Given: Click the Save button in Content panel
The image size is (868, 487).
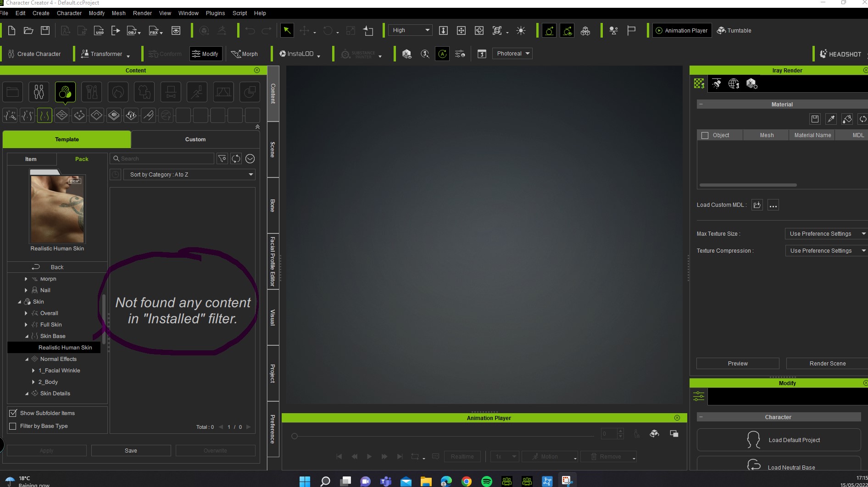Looking at the screenshot, I should [131, 451].
